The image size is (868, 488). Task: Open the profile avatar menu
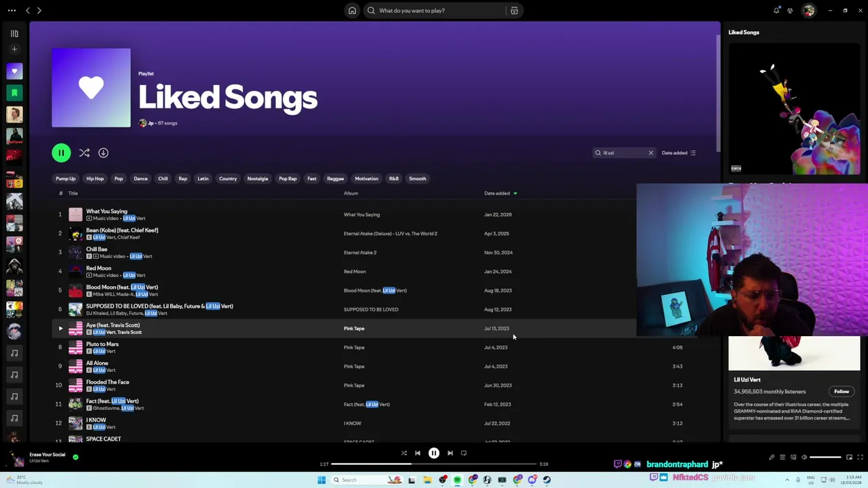point(808,10)
